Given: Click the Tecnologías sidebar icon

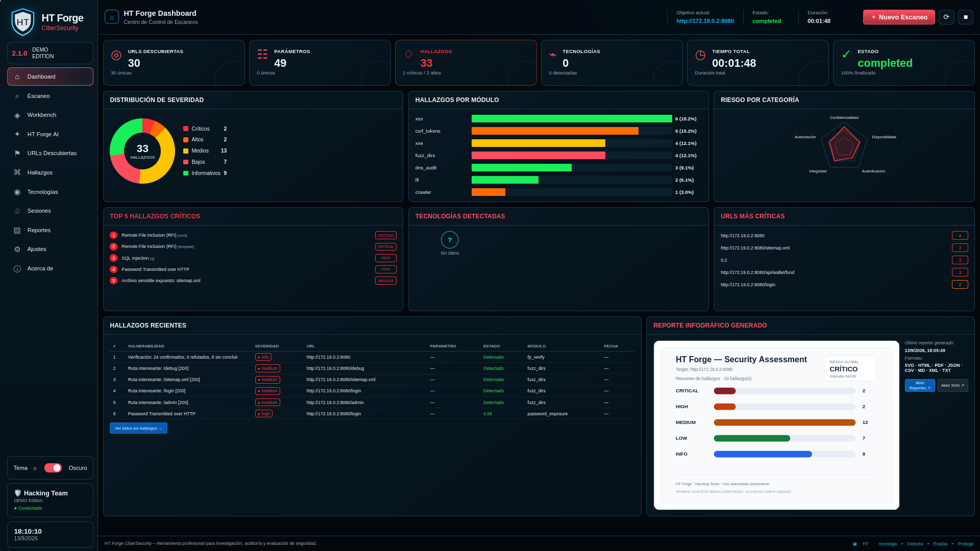Looking at the screenshot, I should click(x=17, y=192).
